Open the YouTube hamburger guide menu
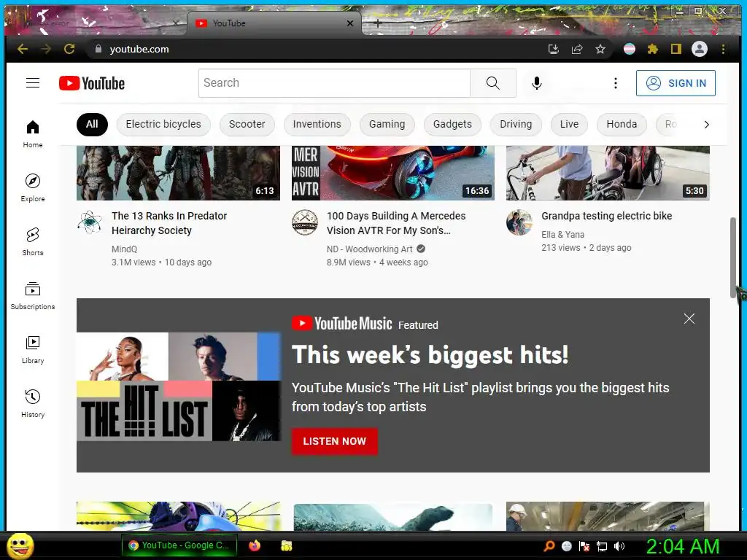747x560 pixels. [32, 83]
